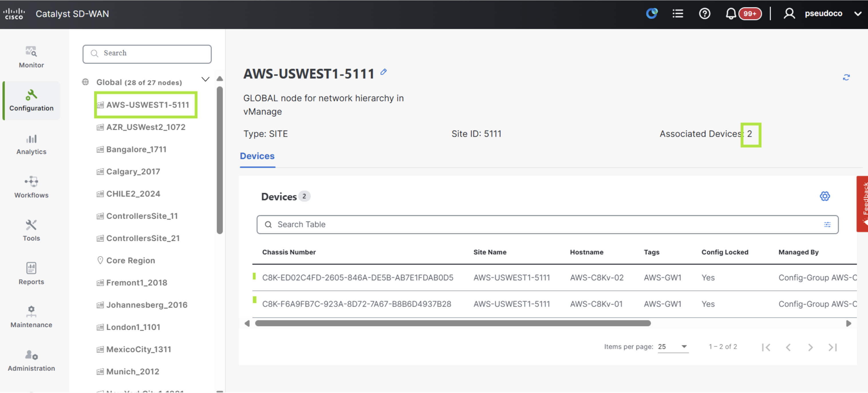Open the task list icon in header
The image size is (868, 393).
[x=678, y=13]
